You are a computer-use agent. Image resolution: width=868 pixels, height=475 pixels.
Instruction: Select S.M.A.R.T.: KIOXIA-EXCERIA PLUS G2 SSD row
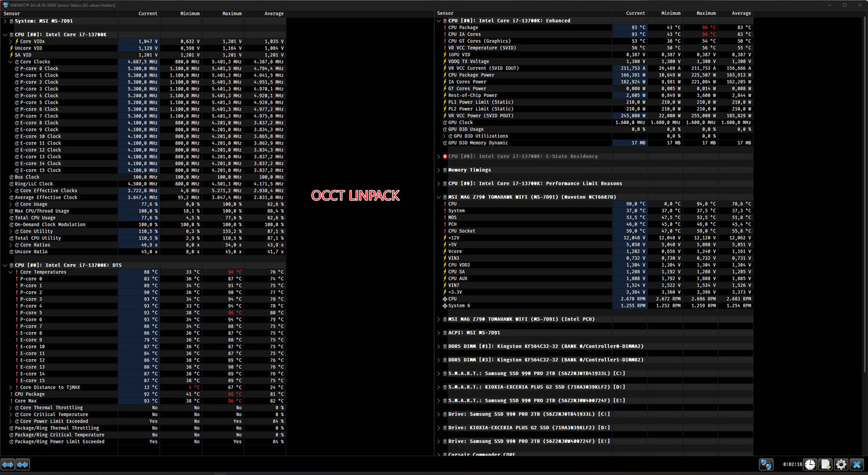pyautogui.click(x=594, y=387)
